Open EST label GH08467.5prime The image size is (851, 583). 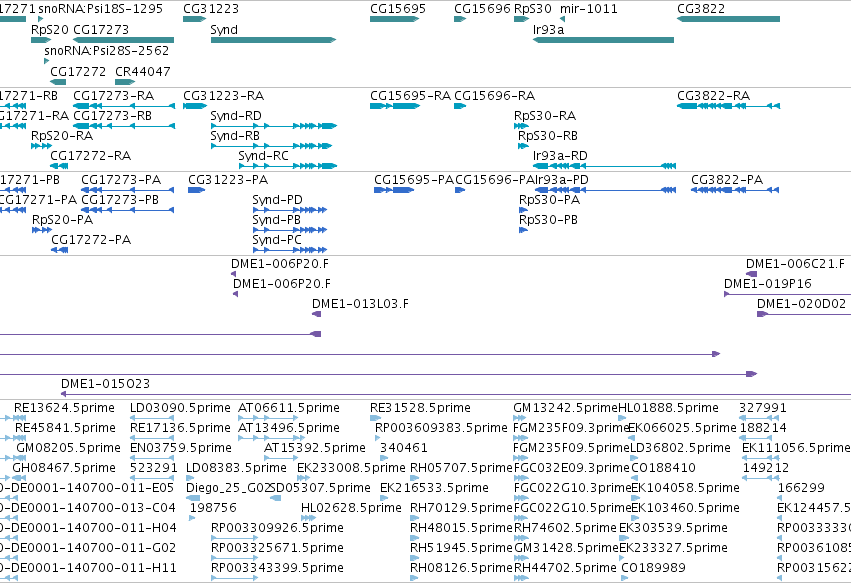(64, 468)
